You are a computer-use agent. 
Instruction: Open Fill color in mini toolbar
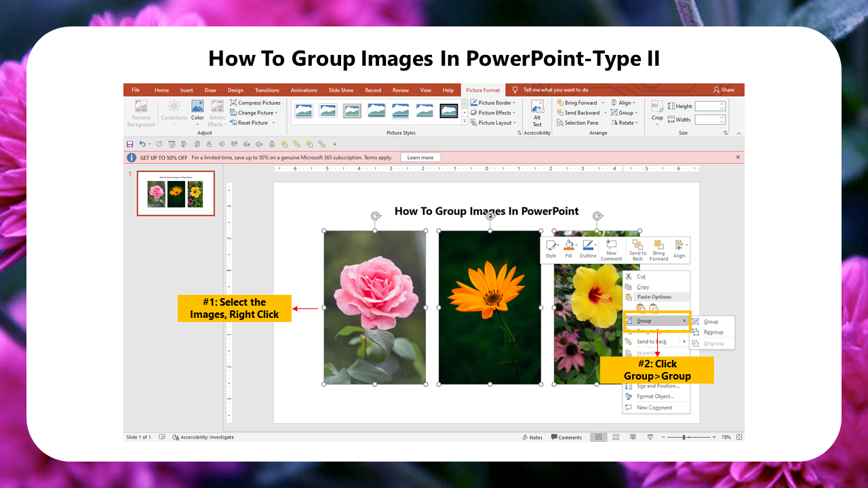[568, 249]
